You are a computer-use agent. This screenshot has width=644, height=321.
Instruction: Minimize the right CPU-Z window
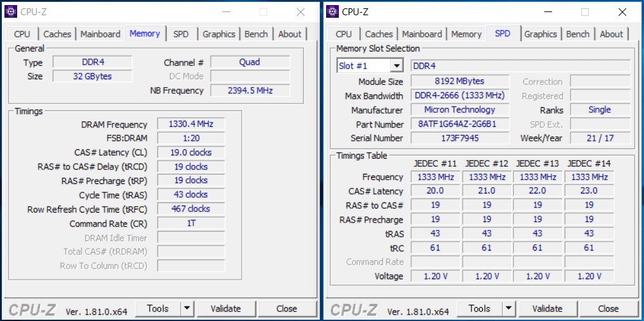pyautogui.click(x=548, y=12)
